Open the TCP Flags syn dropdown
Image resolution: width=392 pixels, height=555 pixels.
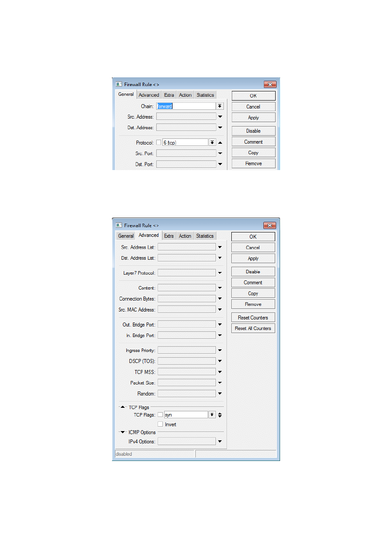coord(212,414)
